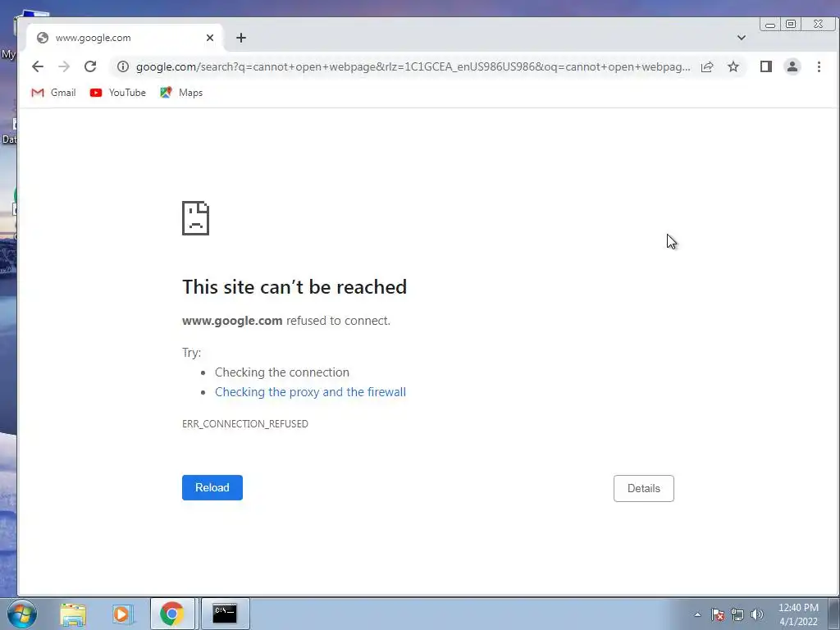This screenshot has height=630, width=840.
Task: Open the Action Center flag icon
Action: 717,614
